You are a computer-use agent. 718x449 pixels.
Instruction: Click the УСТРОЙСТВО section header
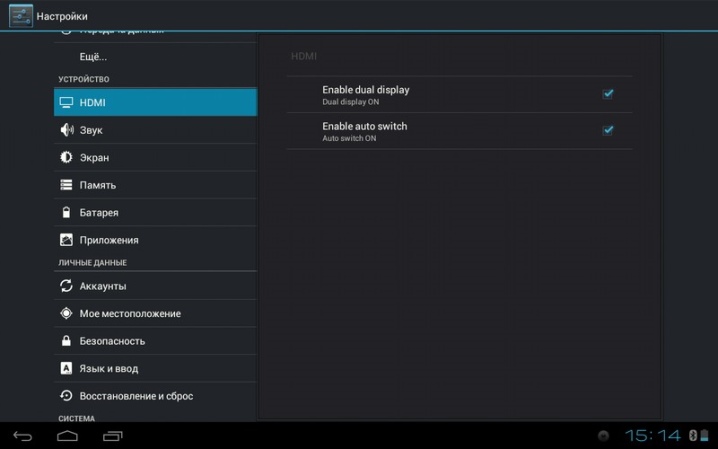click(84, 79)
